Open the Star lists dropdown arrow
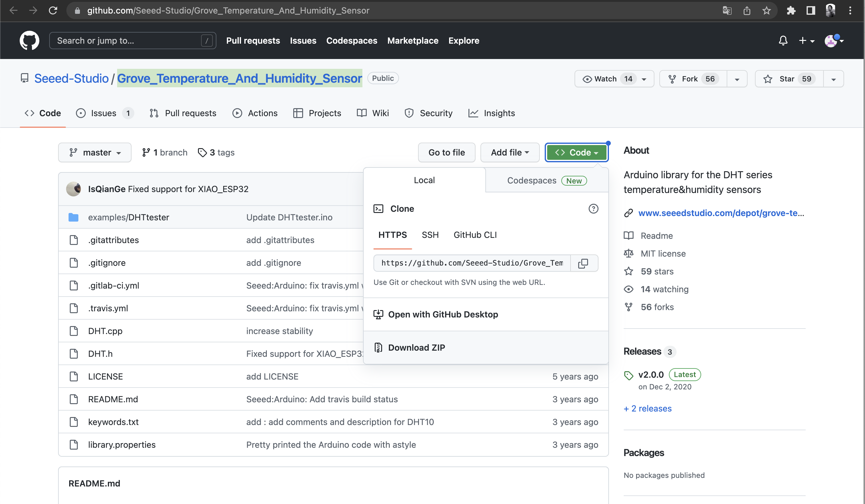This screenshot has width=865, height=504. click(833, 79)
